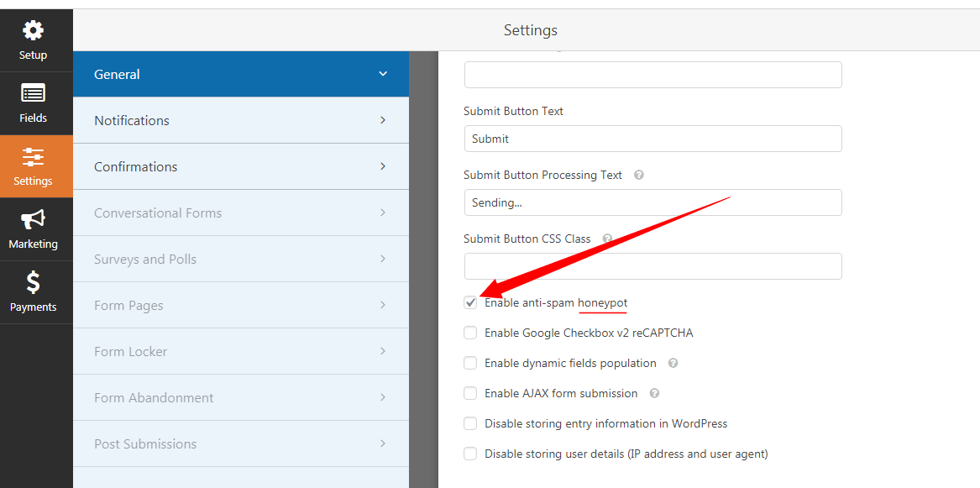Viewport: 980px width, 488px height.
Task: Open the Fields panel icon
Action: (33, 94)
